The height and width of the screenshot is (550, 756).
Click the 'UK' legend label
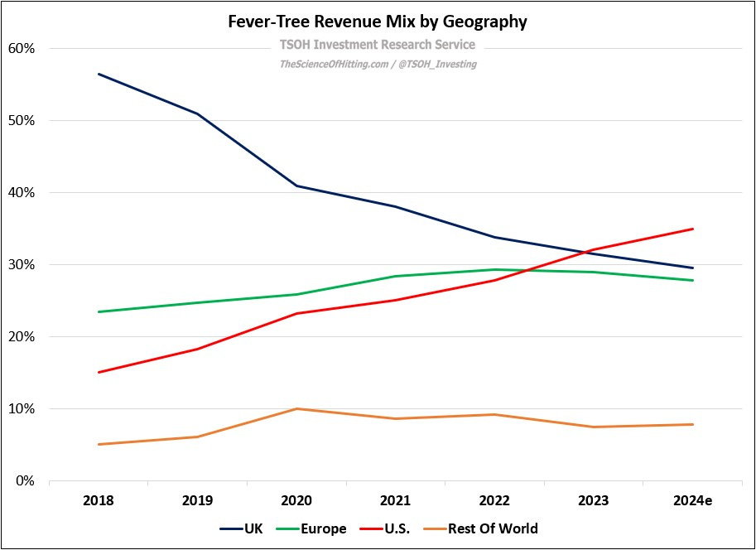[253, 528]
